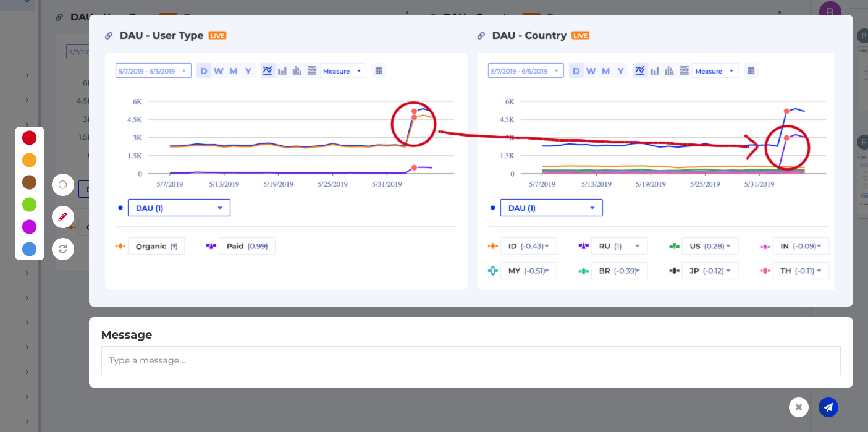Switch DAU - Country to Yearly (Y)
The image size is (868, 432).
[621, 71]
